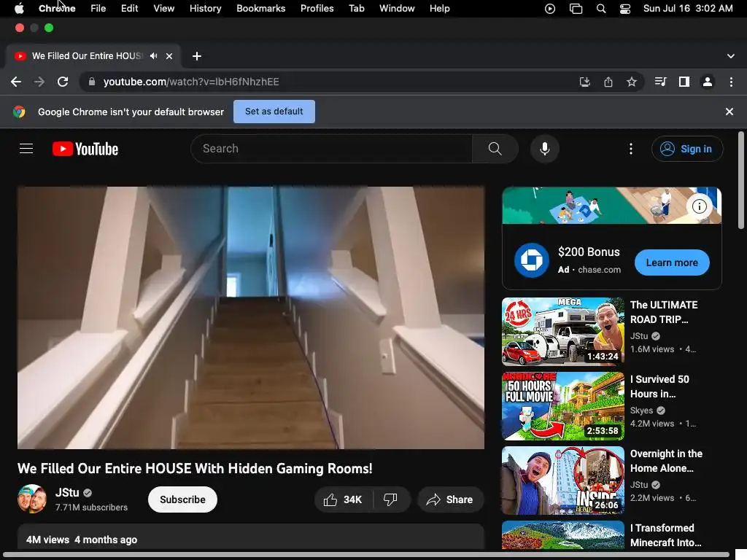The width and height of the screenshot is (747, 560).
Task: Open the Profiles menu
Action: coord(317,9)
